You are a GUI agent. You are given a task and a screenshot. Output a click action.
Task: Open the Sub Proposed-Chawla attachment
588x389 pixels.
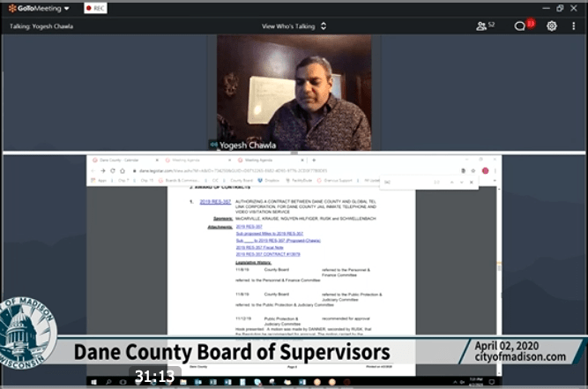point(279,241)
